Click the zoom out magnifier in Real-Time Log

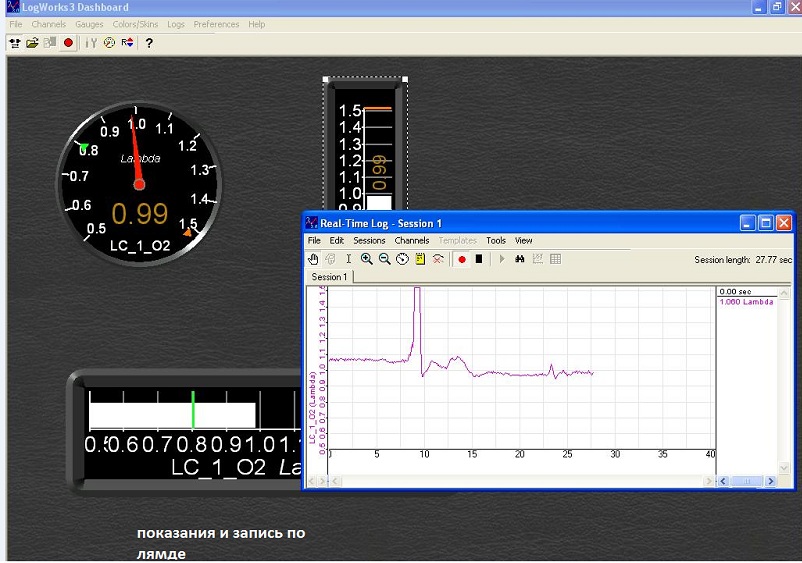point(384,259)
